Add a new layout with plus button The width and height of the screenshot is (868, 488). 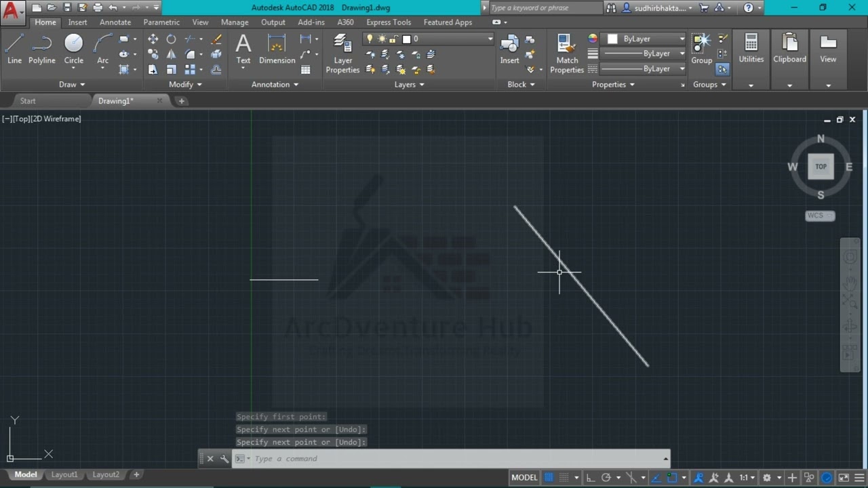click(136, 475)
